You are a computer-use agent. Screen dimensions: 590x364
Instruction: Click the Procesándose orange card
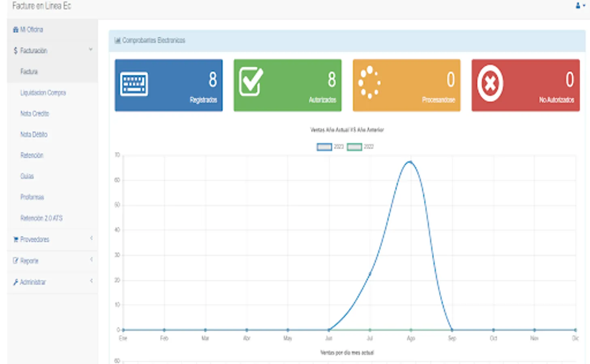point(407,85)
